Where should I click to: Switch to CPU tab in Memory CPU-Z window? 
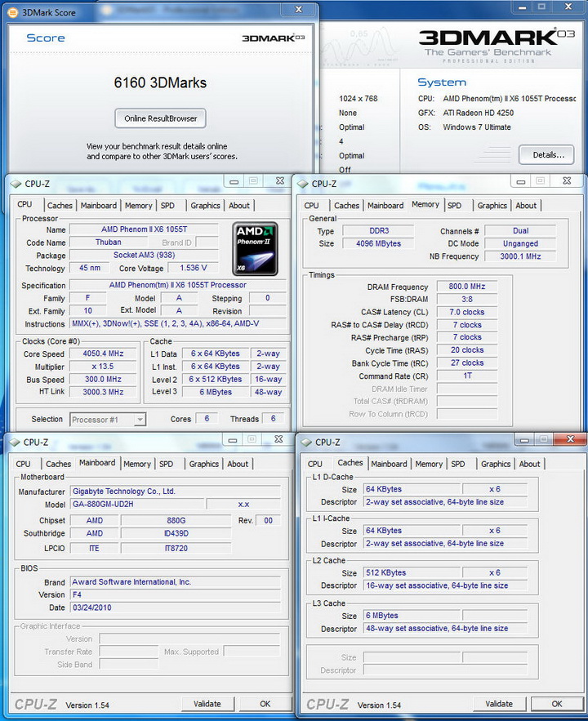pos(311,206)
